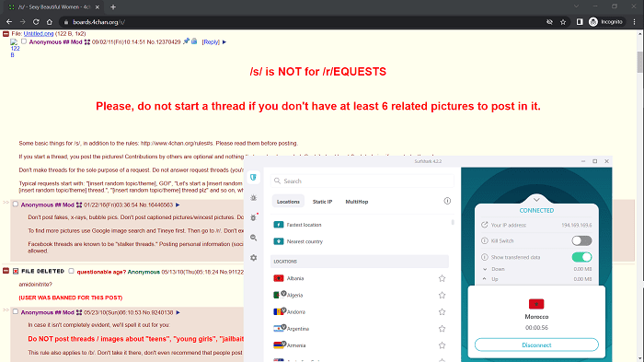Close the 4chan browser tab
This screenshot has width=644, height=362.
[x=98, y=7]
